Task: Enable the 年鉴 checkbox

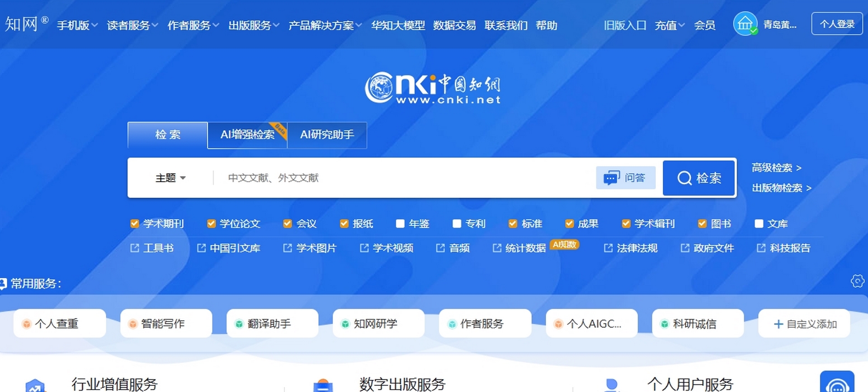Action: [400, 224]
